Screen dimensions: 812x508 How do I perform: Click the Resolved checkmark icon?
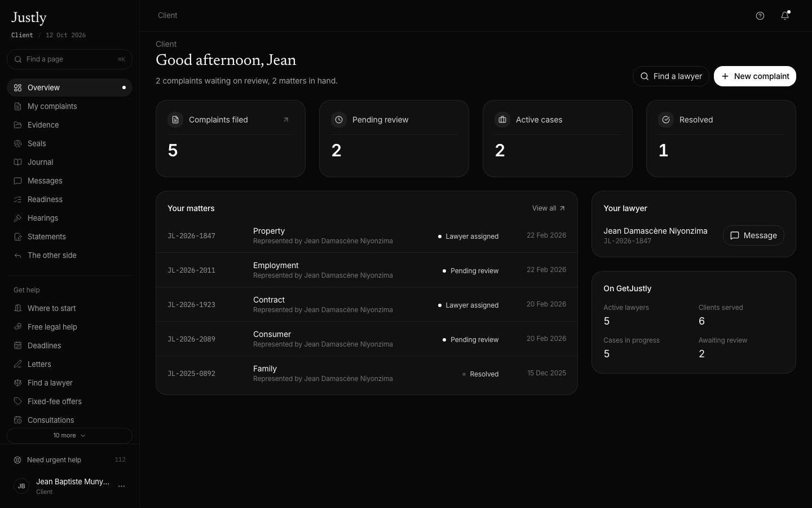(x=666, y=120)
